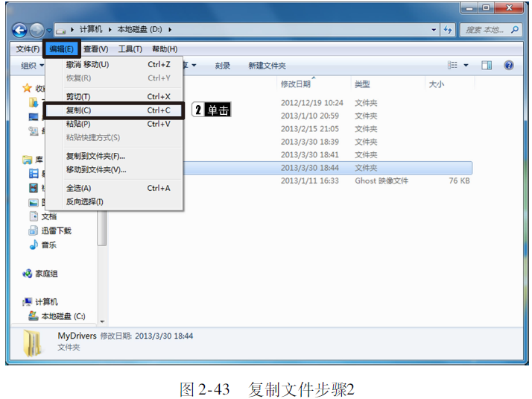Expand arrow between 计算机 and 本地磁盘
The image size is (532, 399).
(x=110, y=30)
